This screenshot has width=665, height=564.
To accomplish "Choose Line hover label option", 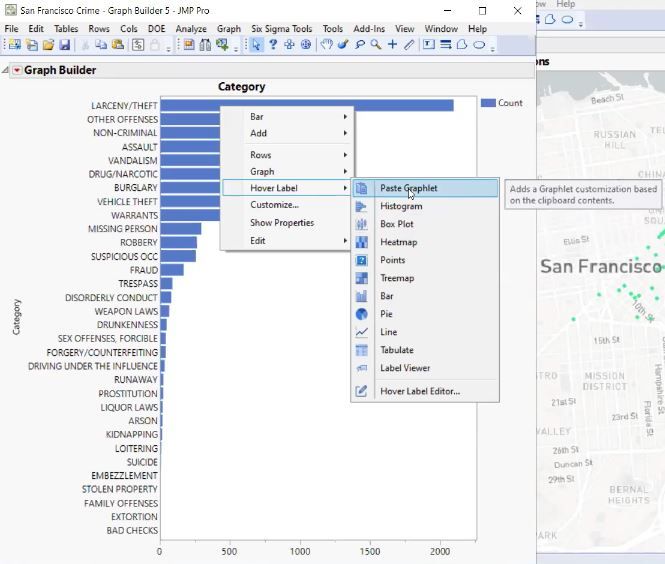I will (425, 332).
